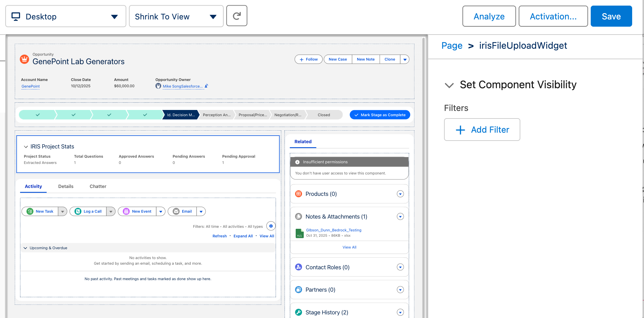Clone the opportunity record
644x318 pixels.
tap(390, 60)
